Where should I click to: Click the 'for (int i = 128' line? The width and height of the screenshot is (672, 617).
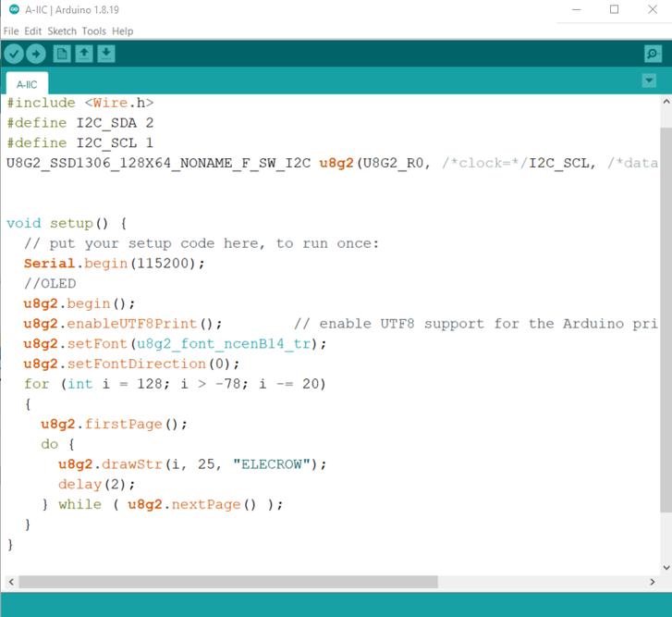tap(175, 384)
